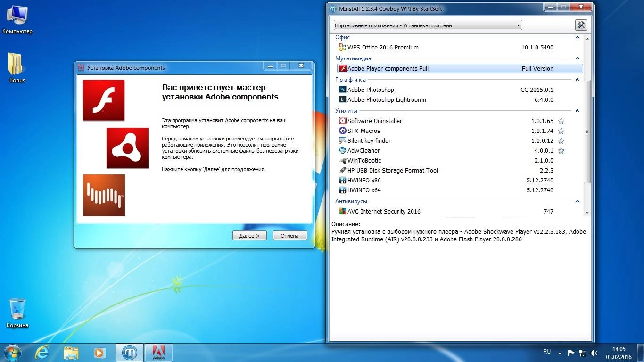The height and width of the screenshot is (362, 644).
Task: Click the Ps icon for Adobe Photoshop
Action: coord(343,90)
